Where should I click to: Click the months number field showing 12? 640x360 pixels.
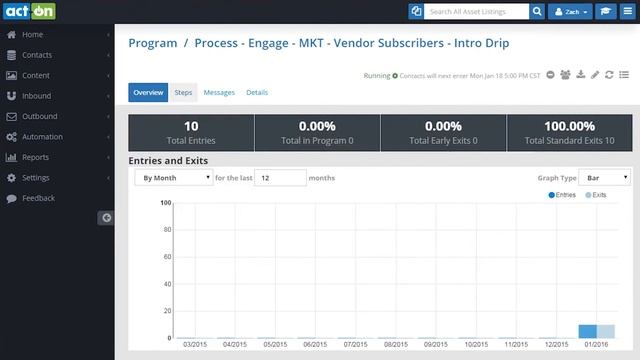[280, 178]
